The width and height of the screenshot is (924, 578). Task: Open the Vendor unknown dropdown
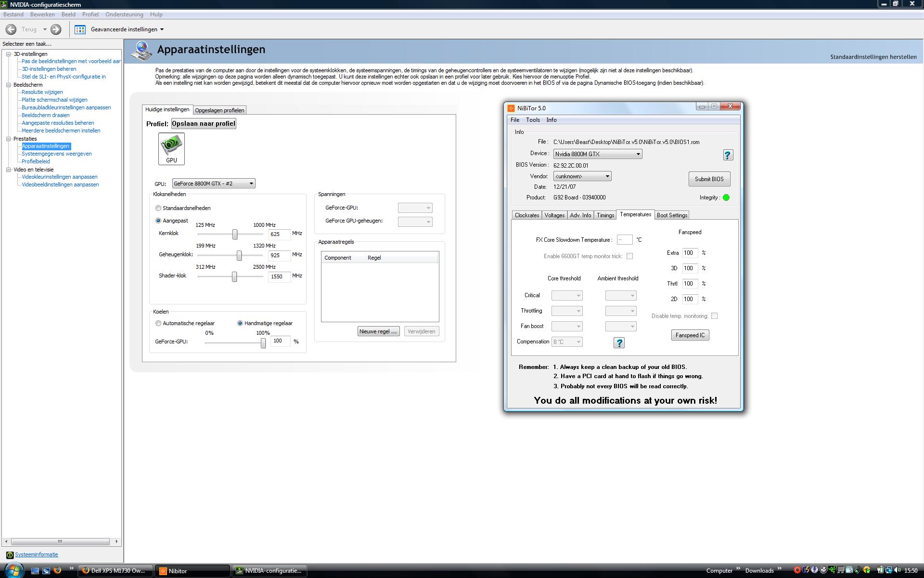click(x=582, y=176)
